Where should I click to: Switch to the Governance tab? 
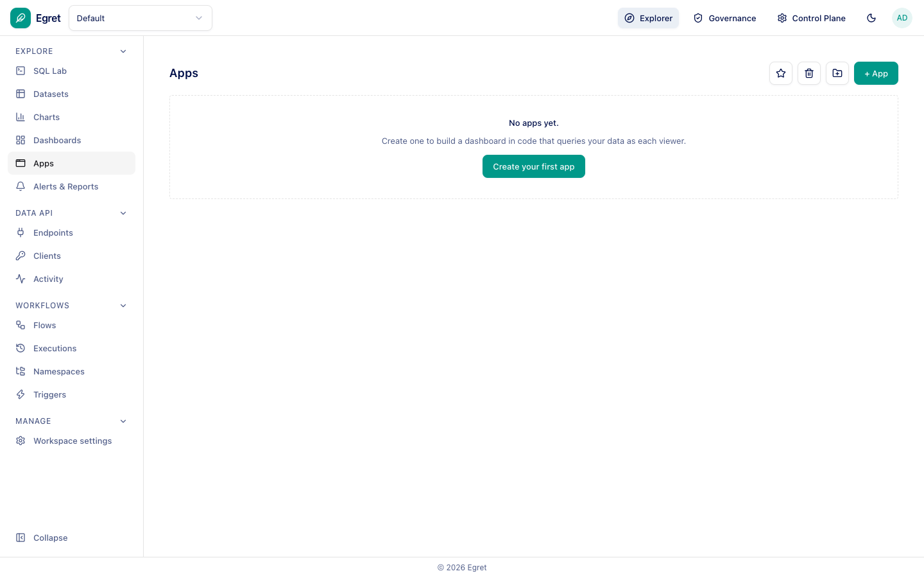tap(724, 18)
